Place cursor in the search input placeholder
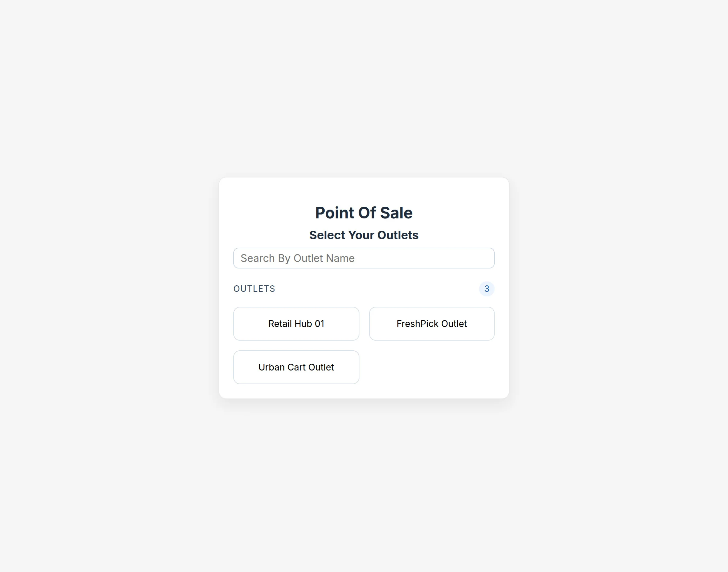 click(x=297, y=258)
